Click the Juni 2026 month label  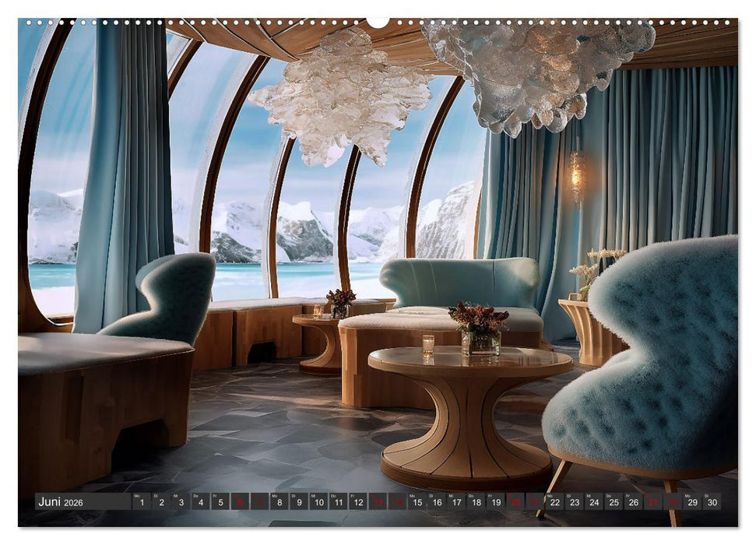click(61, 502)
